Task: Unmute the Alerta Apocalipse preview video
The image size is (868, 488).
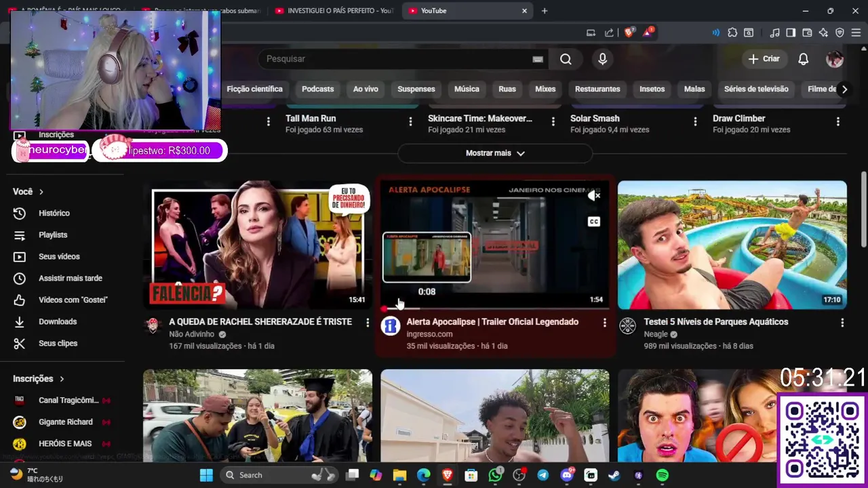Action: [594, 196]
